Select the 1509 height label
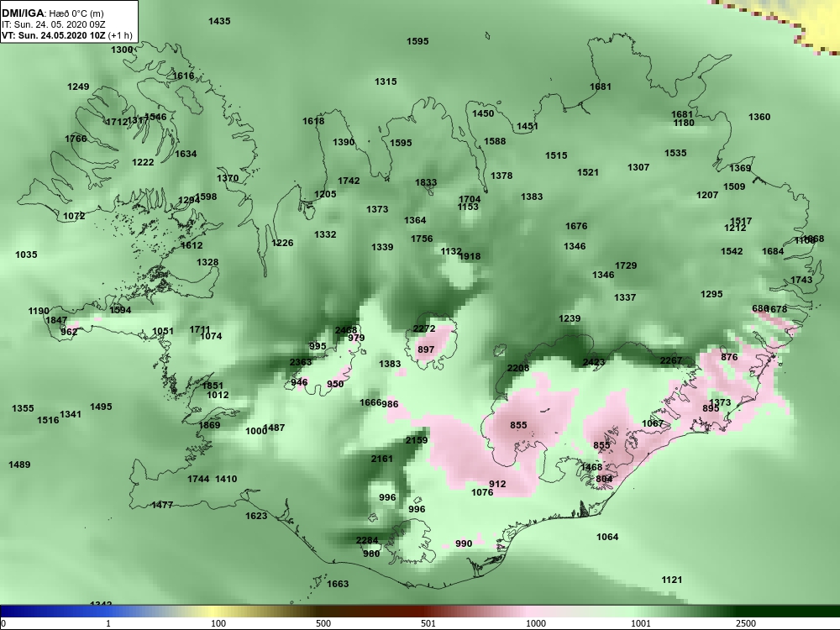 click(x=734, y=186)
